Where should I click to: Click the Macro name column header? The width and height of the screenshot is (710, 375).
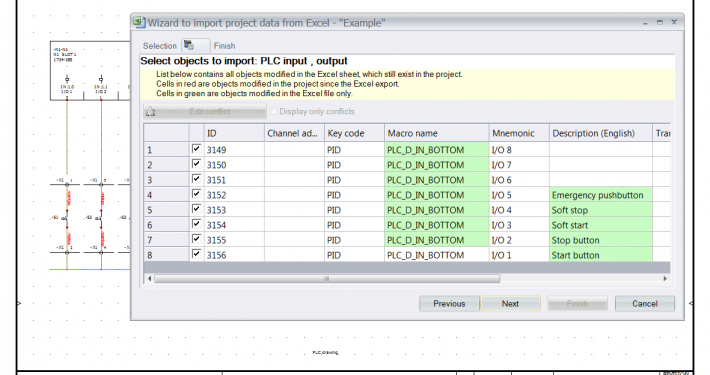point(437,133)
